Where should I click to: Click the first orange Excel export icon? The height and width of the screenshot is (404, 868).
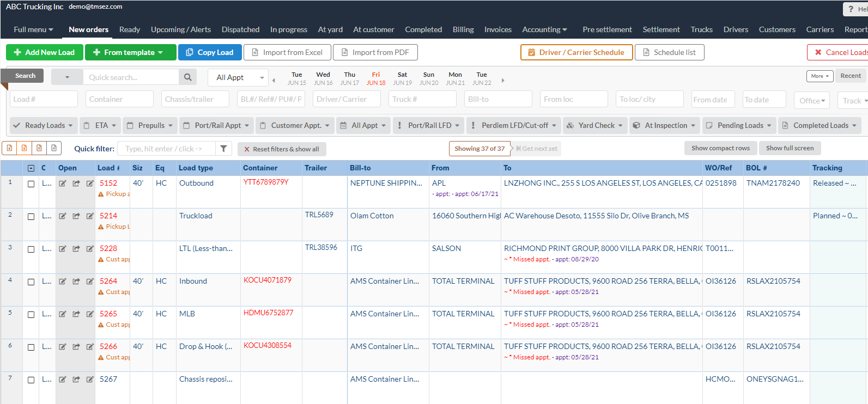pos(10,148)
